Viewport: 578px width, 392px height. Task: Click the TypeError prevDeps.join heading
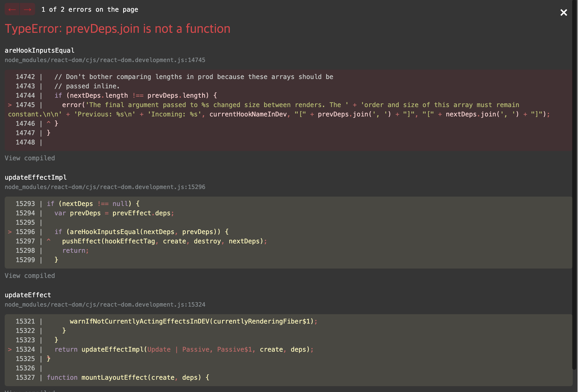coord(117,29)
